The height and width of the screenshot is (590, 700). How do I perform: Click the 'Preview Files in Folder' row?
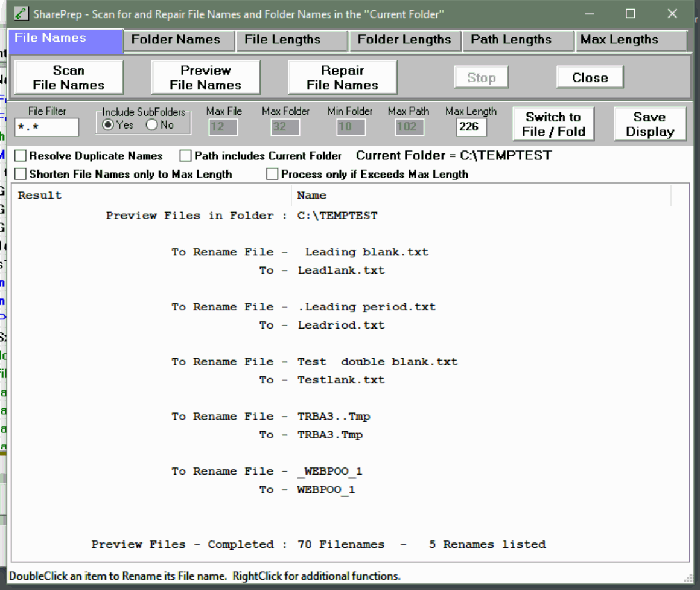point(241,216)
